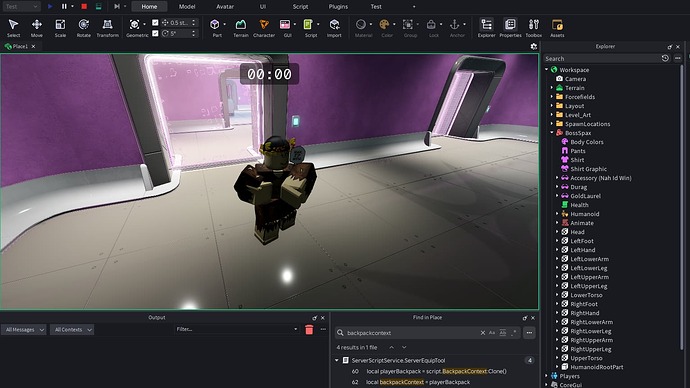Expand the Forcefields folder
Viewport: 690px width, 388px height.
[552, 97]
